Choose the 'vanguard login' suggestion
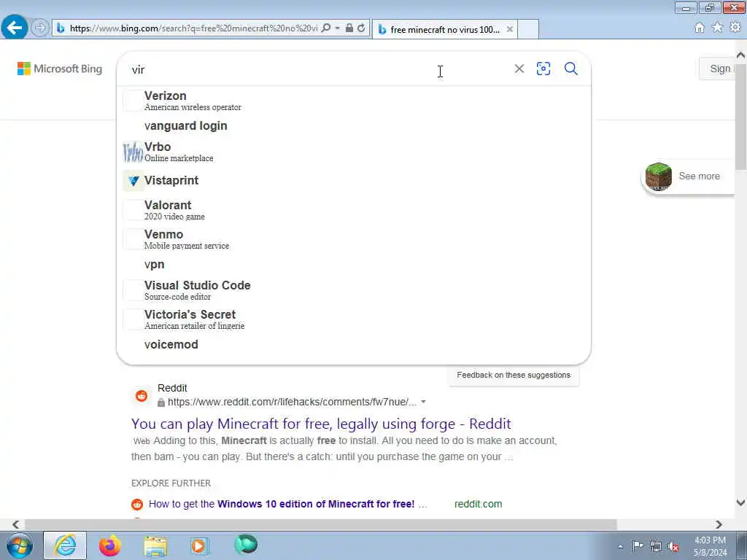 coord(354,125)
